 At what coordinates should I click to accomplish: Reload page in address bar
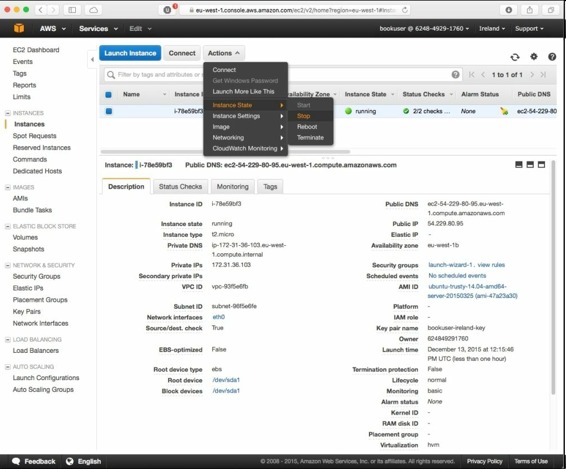click(405, 10)
